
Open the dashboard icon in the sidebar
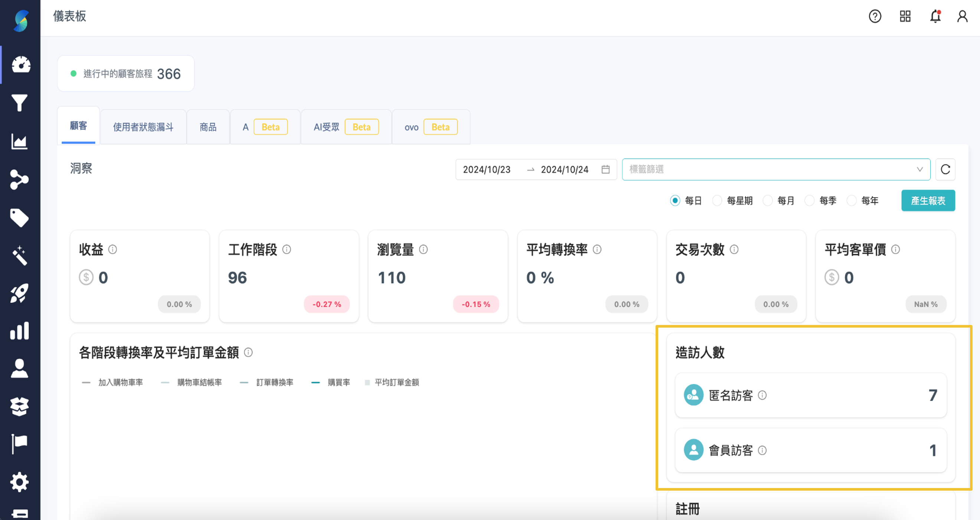[20, 65]
